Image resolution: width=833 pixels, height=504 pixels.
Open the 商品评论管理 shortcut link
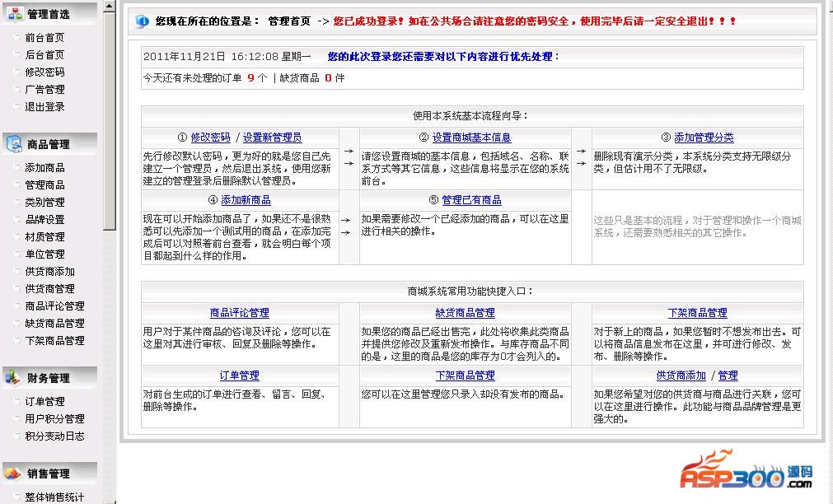[240, 313]
